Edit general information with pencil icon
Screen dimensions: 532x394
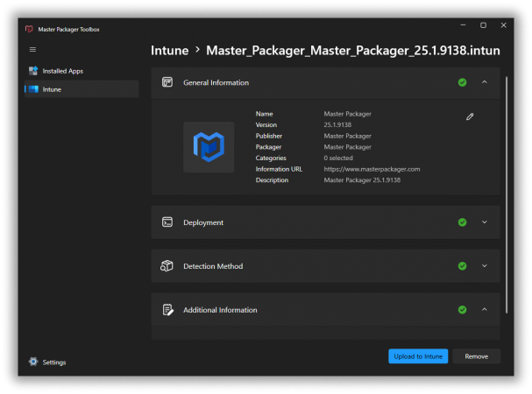(x=470, y=116)
